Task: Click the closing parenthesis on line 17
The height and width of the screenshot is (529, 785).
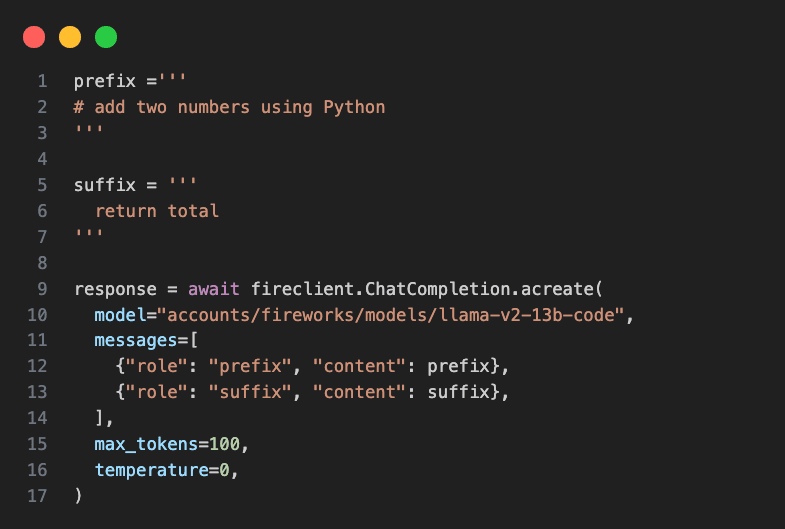Action: point(79,495)
